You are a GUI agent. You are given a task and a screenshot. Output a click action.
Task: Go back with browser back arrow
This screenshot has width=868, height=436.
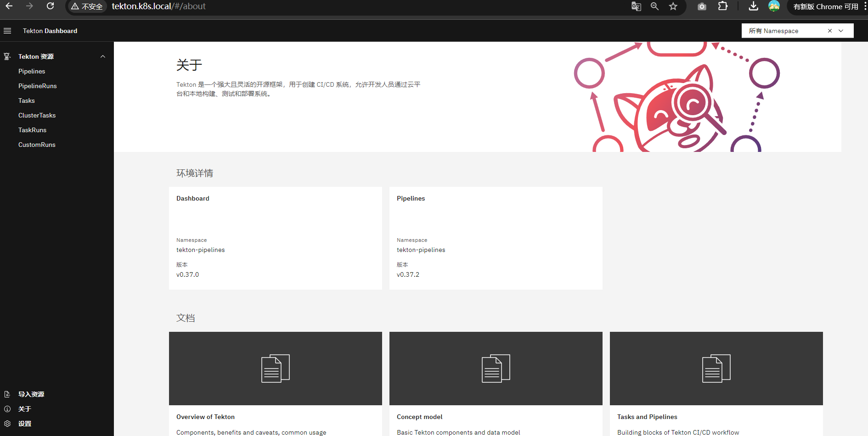(x=9, y=6)
